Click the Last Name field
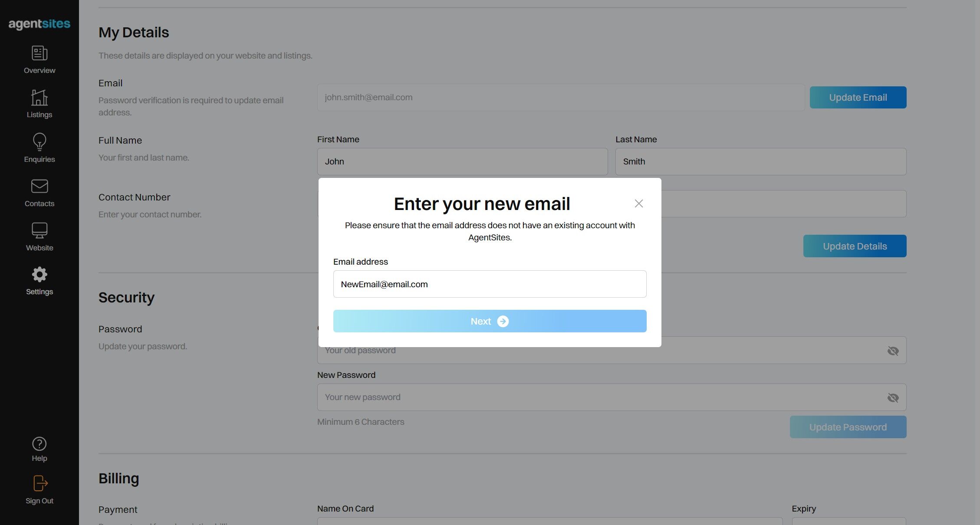Image resolution: width=980 pixels, height=525 pixels. (760, 161)
